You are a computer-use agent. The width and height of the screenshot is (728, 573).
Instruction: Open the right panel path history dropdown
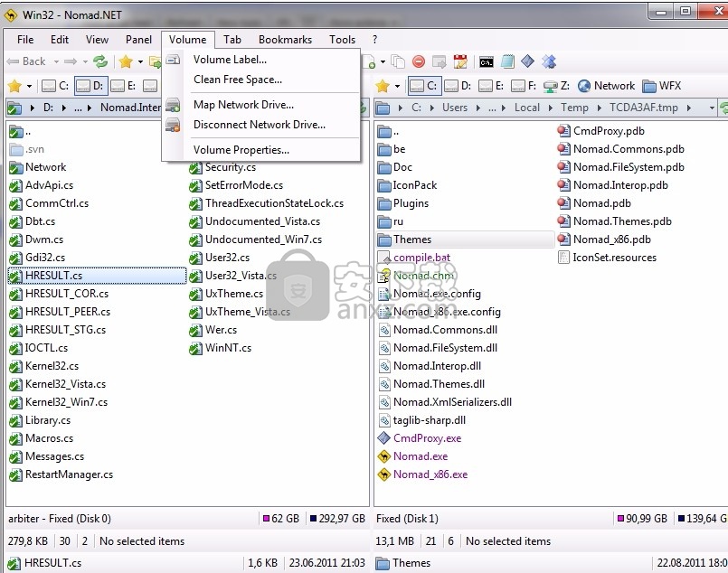[712, 108]
